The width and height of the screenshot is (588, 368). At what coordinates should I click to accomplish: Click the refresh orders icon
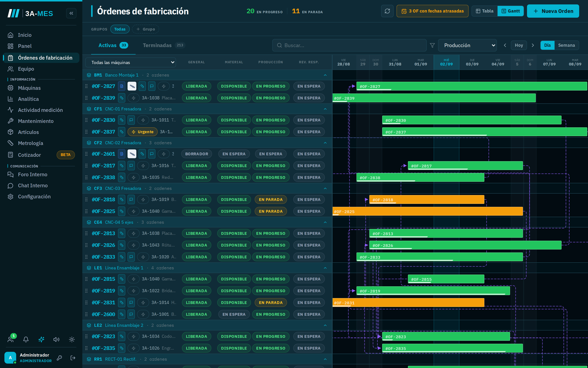coord(387,11)
